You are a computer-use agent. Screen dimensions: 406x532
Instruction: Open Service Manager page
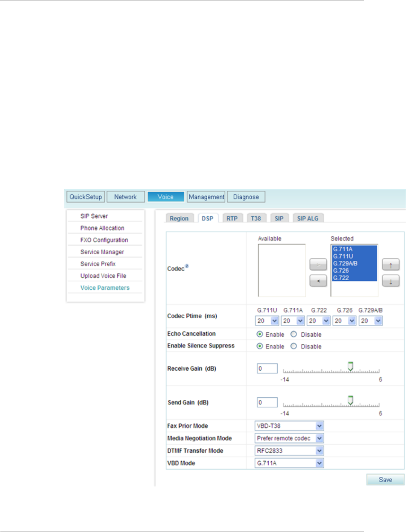102,252
